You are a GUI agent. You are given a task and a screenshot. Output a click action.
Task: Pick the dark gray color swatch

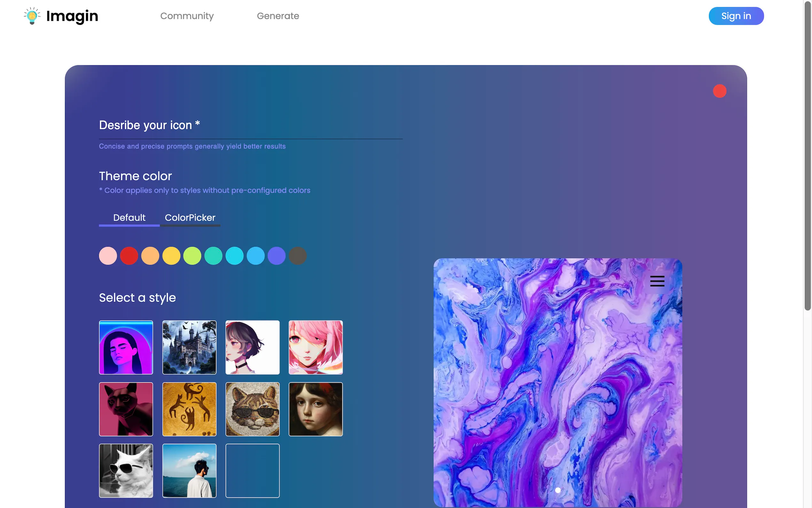click(x=297, y=256)
